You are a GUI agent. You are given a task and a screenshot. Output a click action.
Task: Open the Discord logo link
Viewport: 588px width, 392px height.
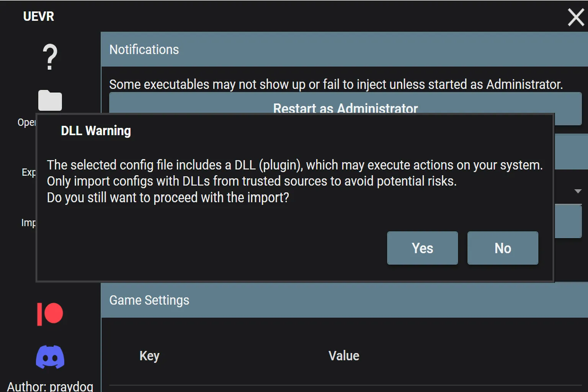tap(50, 357)
